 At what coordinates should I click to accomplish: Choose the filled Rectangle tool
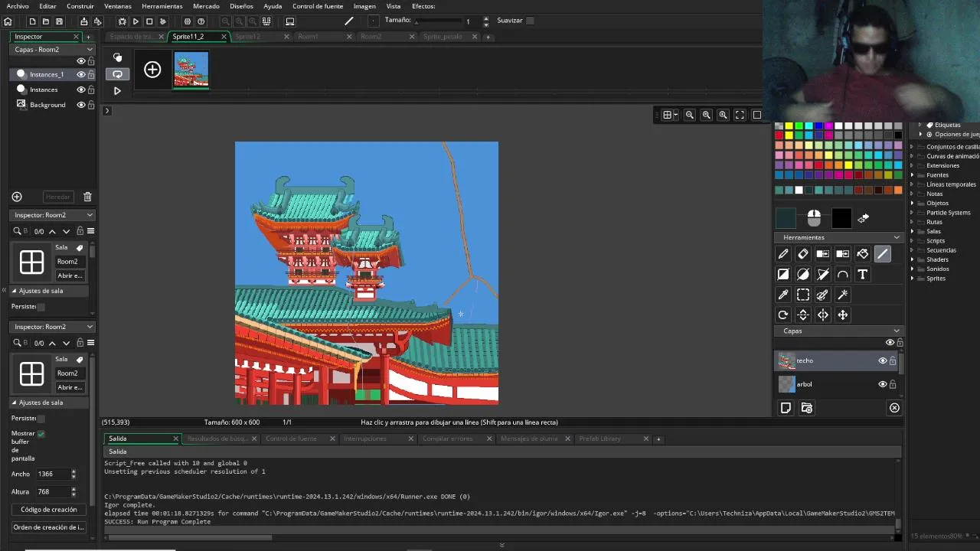tap(783, 274)
